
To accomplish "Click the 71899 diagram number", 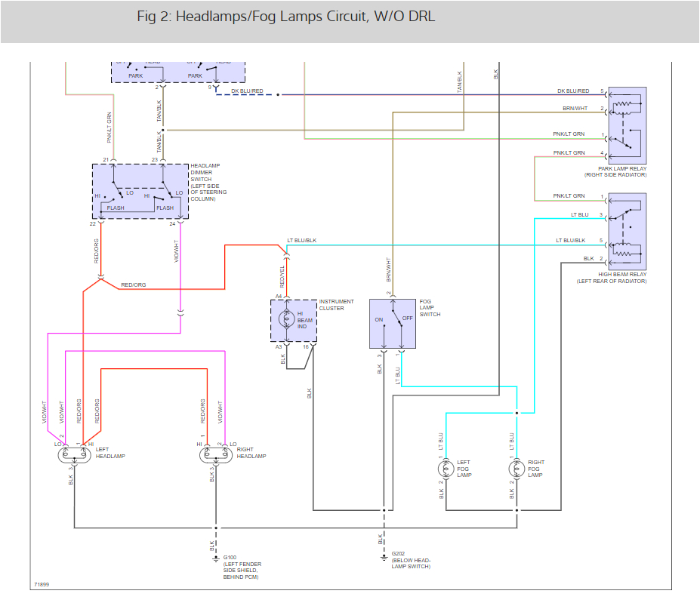I will point(42,584).
